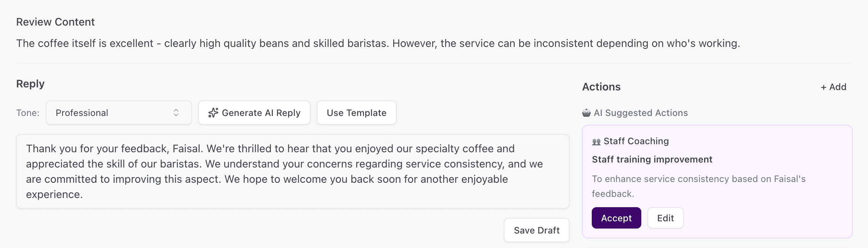Click the Staff Coaching label

pyautogui.click(x=636, y=141)
